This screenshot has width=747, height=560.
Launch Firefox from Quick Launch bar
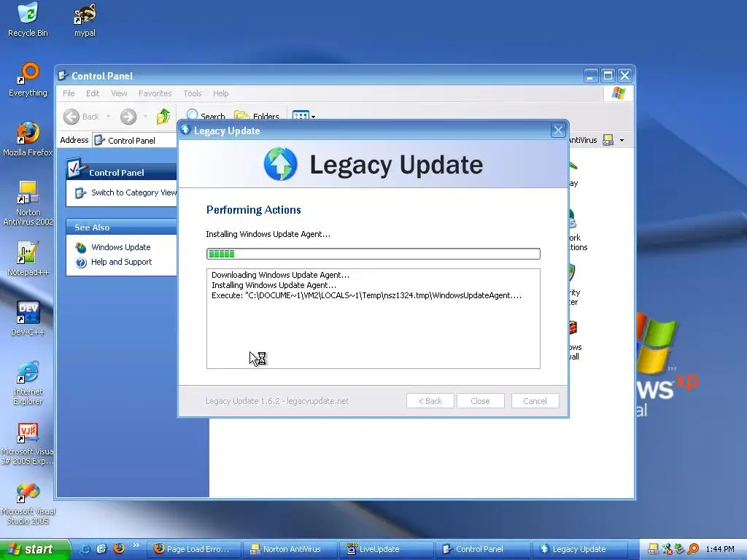[119, 548]
